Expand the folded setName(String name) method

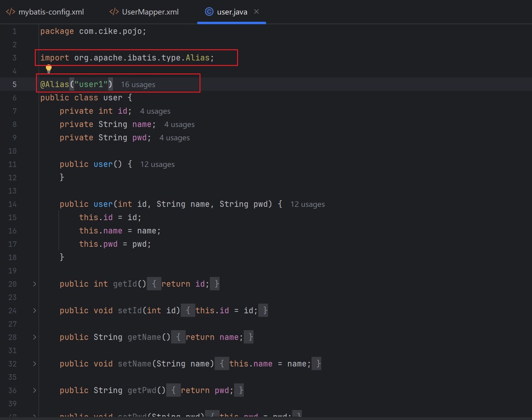[35, 364]
